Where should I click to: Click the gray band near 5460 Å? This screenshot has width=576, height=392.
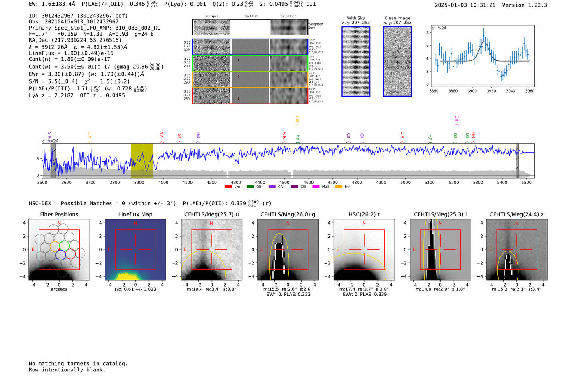pyautogui.click(x=517, y=161)
